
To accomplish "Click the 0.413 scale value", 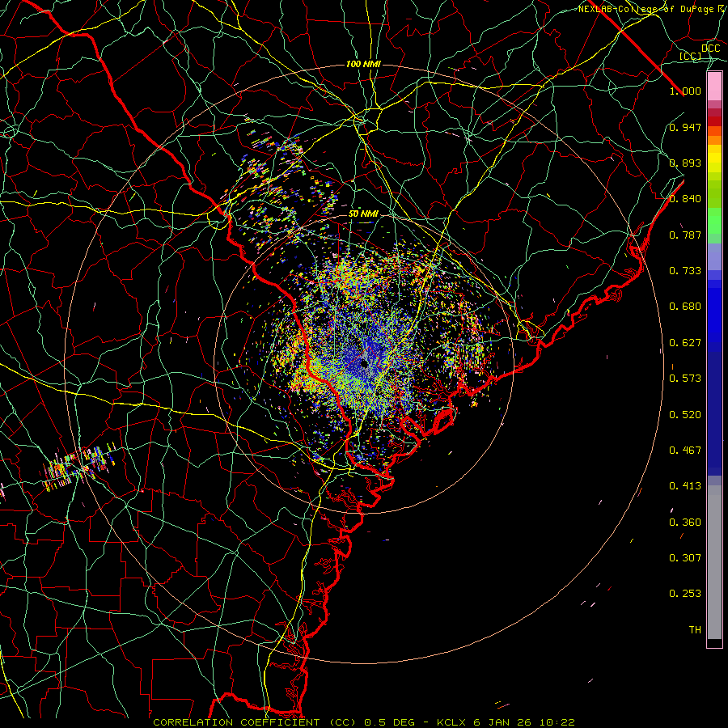I will pos(685,486).
